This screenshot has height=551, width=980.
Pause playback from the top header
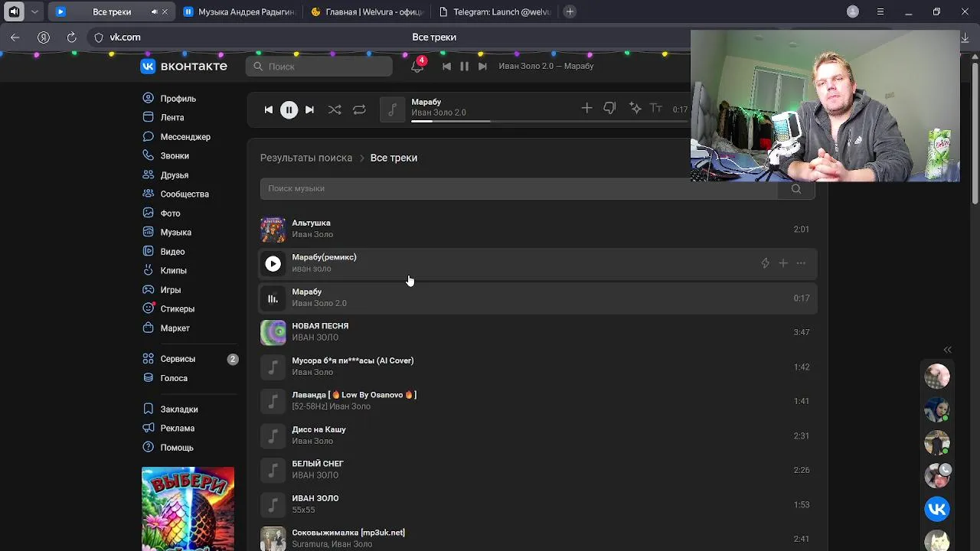click(x=464, y=66)
